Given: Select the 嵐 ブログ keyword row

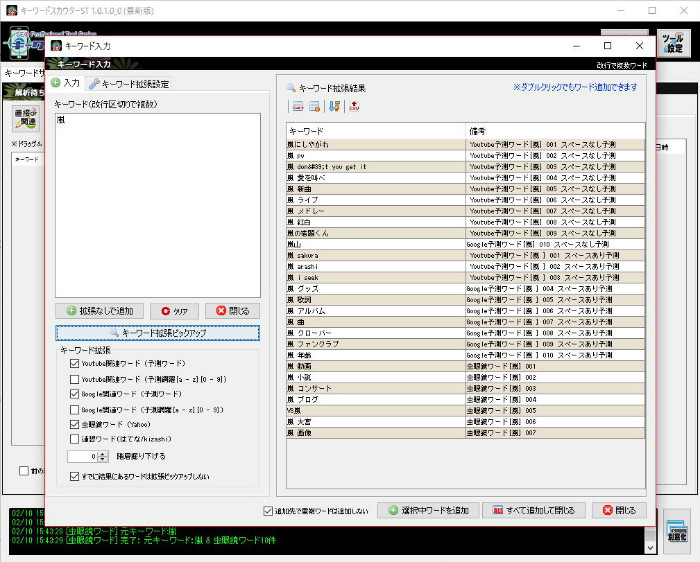Looking at the screenshot, I should point(466,400).
